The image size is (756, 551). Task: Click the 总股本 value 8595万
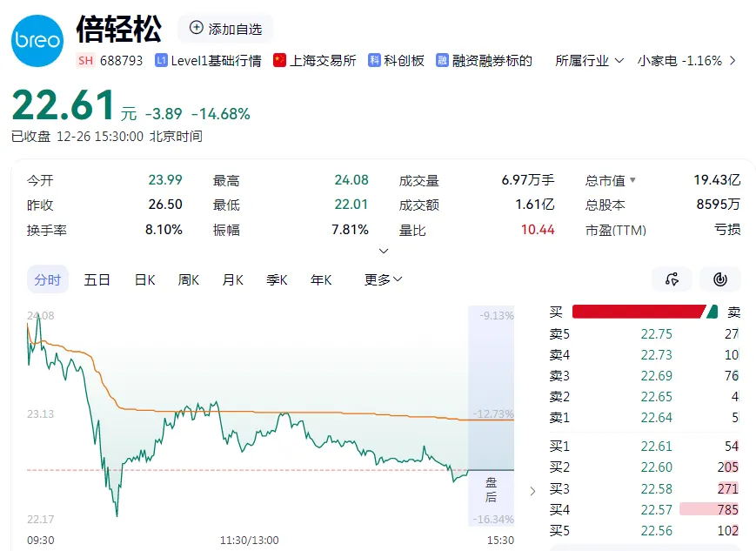coord(719,205)
